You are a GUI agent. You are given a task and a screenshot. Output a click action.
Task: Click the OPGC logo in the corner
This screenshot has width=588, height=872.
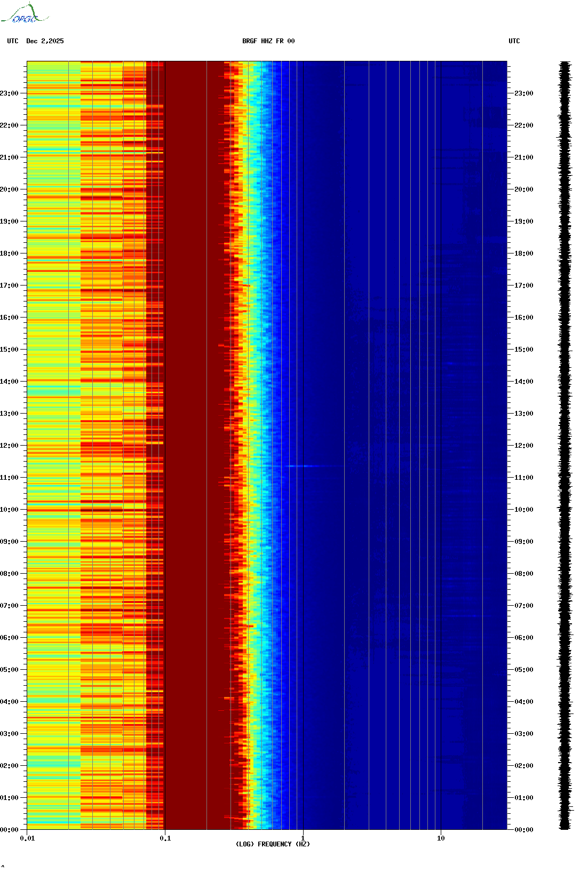click(24, 14)
